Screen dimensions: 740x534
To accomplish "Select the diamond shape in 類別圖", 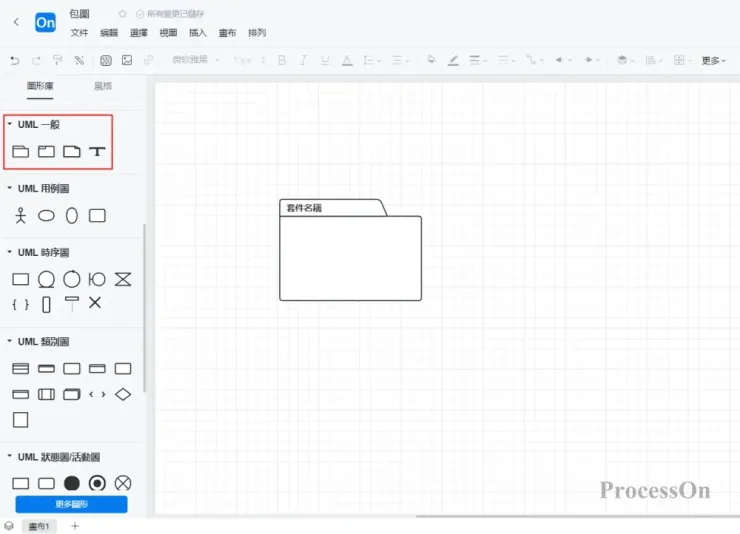I will pos(123,394).
